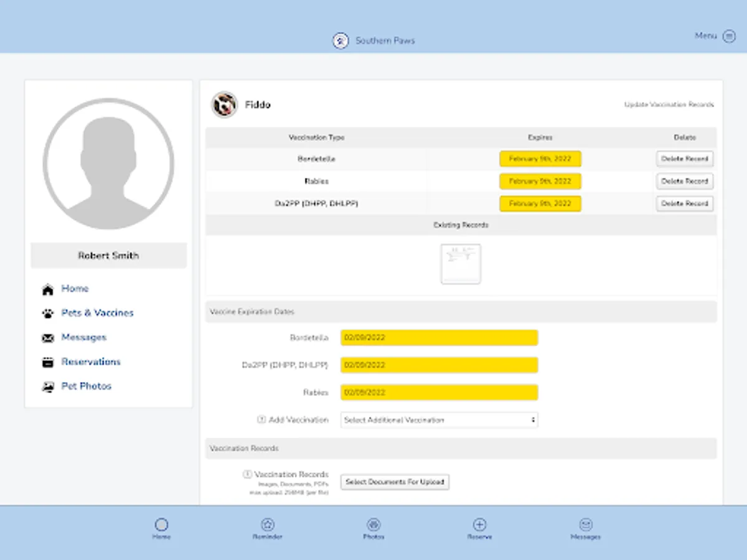Viewport: 747px width, 560px height.
Task: Open the existing record document thumbnail
Action: [461, 264]
